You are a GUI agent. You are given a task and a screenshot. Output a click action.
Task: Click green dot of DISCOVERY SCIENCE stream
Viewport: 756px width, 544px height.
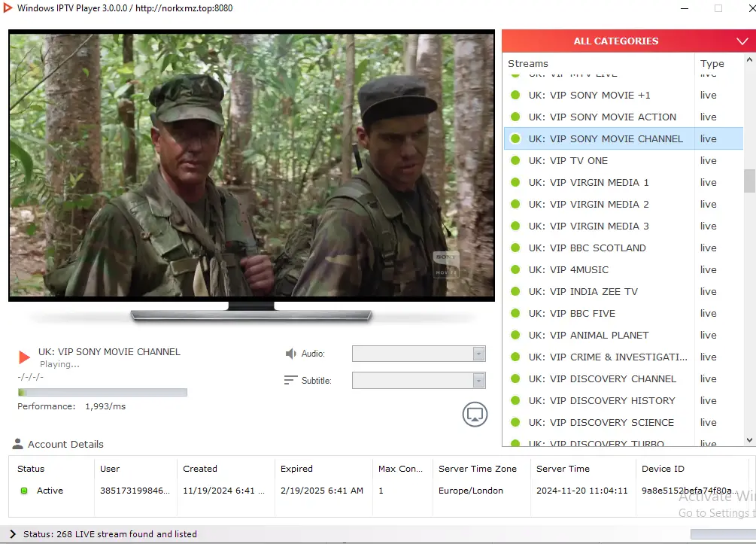[x=515, y=422]
